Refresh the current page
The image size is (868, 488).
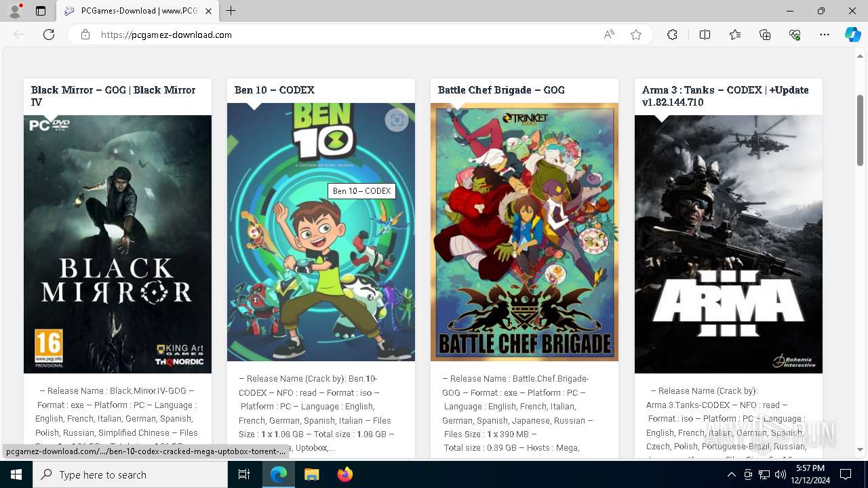tap(49, 35)
